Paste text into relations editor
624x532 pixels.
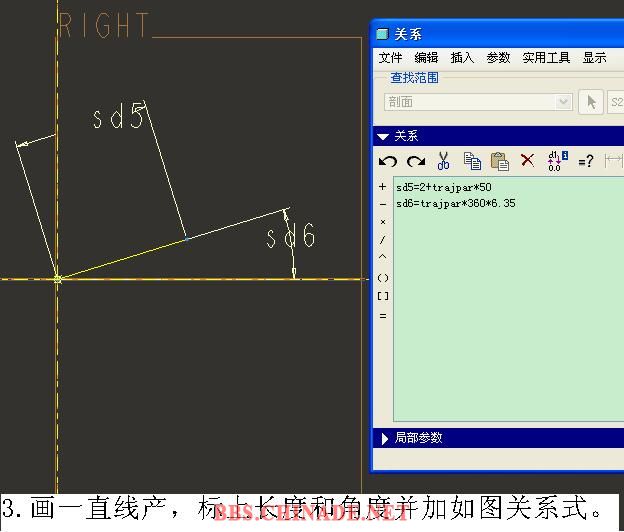(x=500, y=161)
